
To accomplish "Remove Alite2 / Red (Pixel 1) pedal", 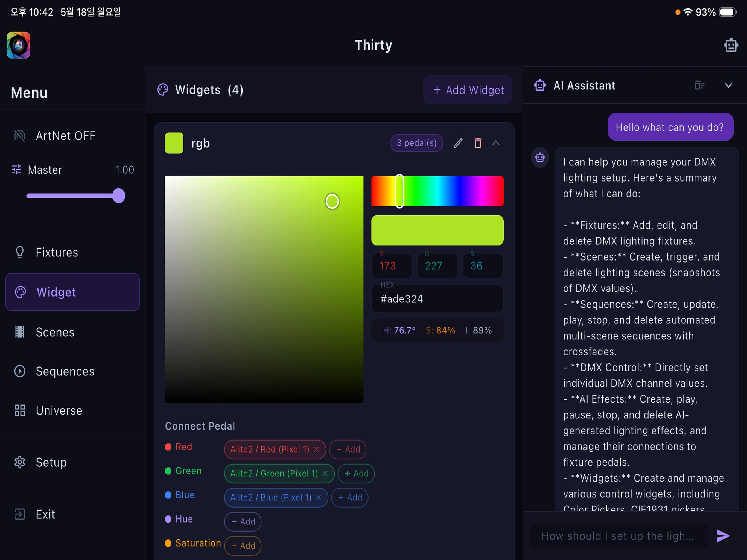I will (316, 450).
